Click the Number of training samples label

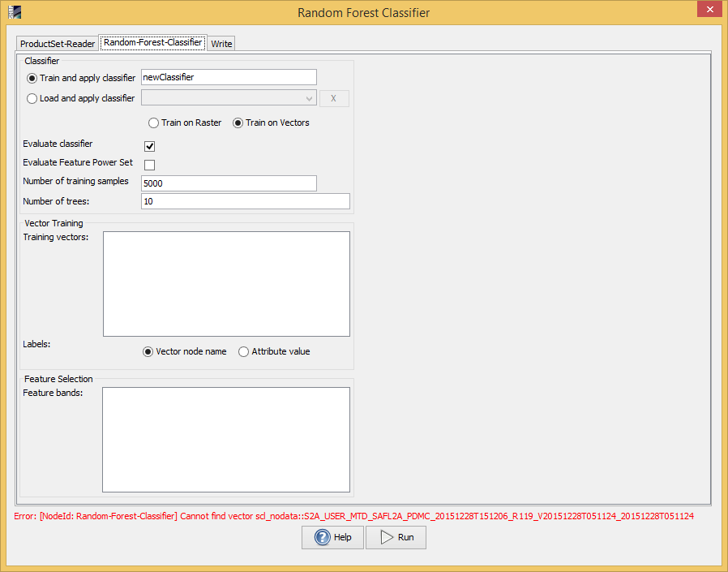[x=75, y=181]
